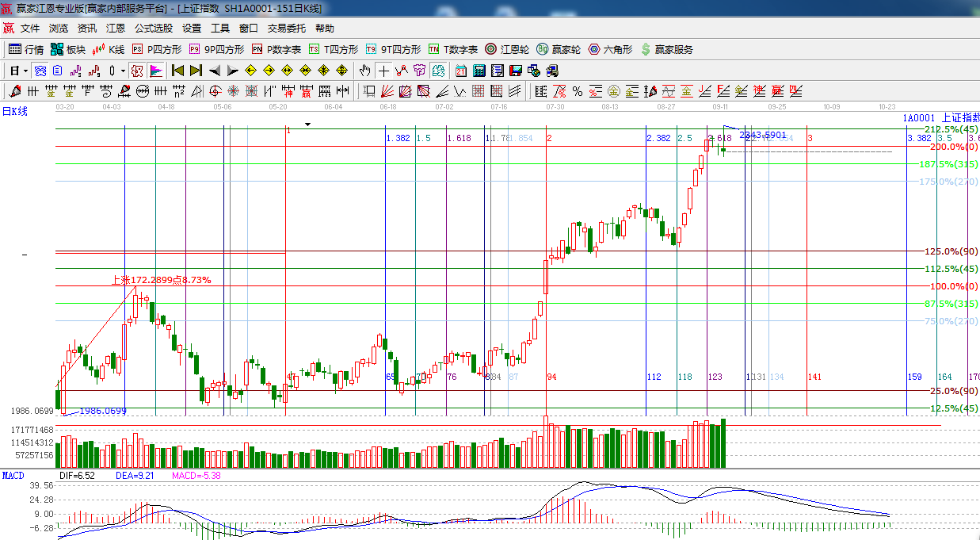Click the hand pan tool icon
Viewport: 980px width, 540px height.
click(x=365, y=71)
